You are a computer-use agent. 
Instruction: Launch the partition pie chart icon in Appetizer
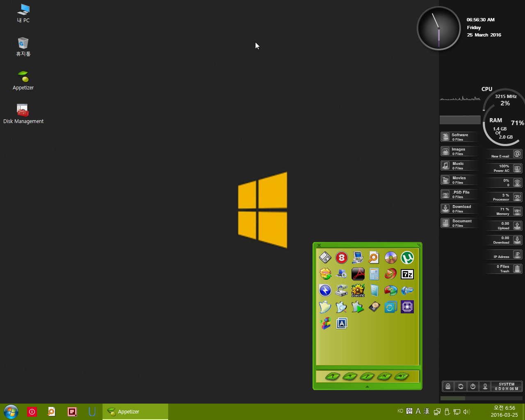point(391,290)
